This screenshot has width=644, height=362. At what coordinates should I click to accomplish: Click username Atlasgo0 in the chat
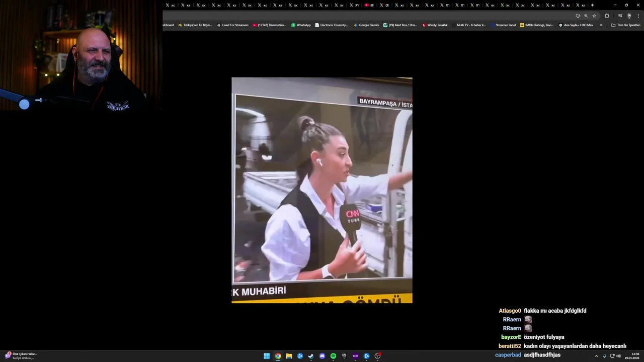click(x=510, y=311)
